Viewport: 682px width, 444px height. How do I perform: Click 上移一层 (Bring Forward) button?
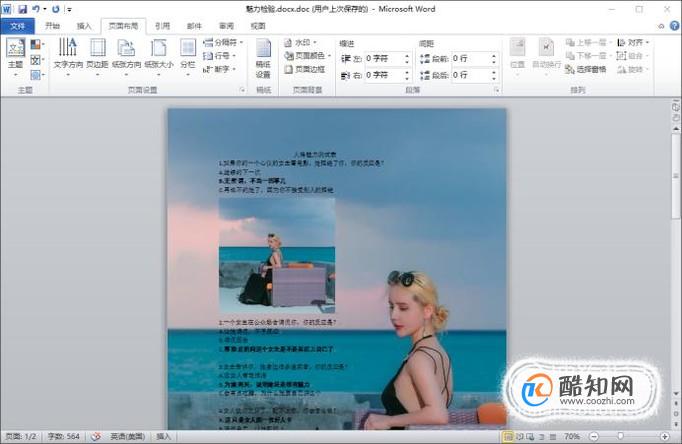point(588,43)
